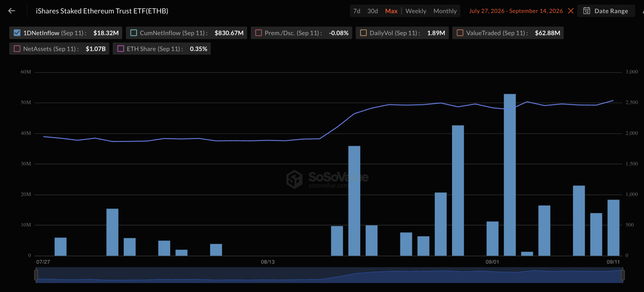Enable the ValueTraded checkbox
This screenshot has width=644, height=292.
point(460,33)
